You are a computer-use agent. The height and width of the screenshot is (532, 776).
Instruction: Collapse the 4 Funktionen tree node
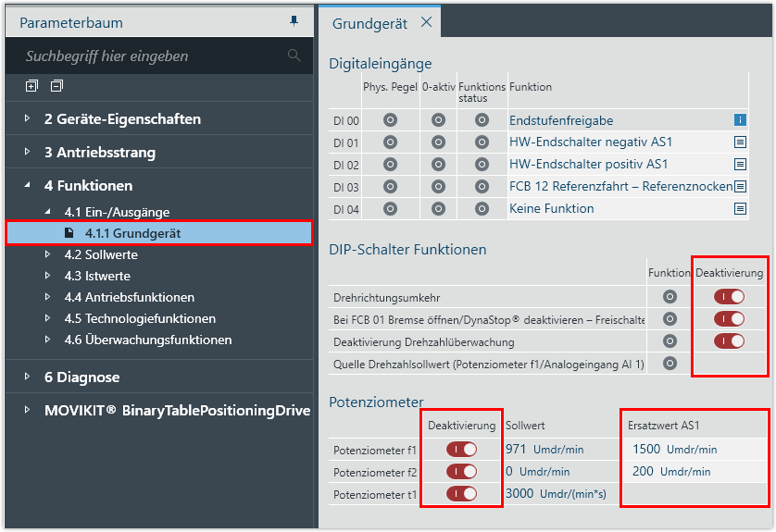click(x=28, y=185)
